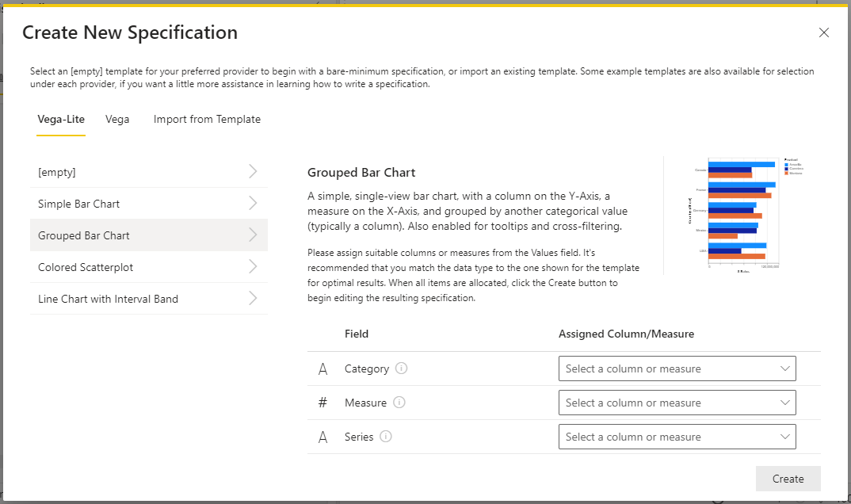The image size is (851, 504).
Task: Click the Assigned Column/Measure column header
Action: [x=626, y=334]
